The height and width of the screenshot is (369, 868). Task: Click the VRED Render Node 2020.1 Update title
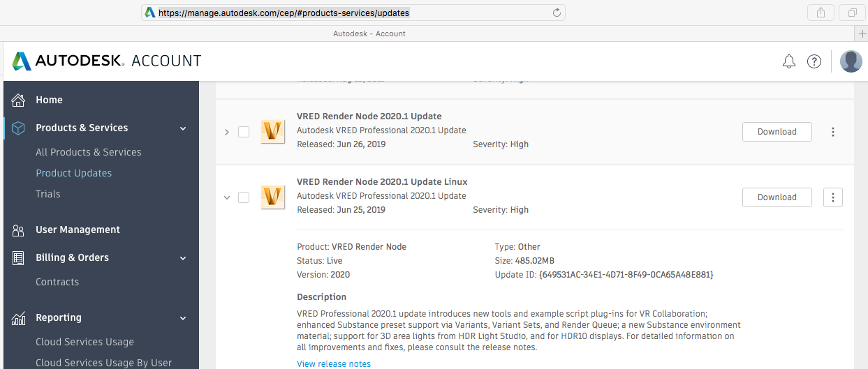point(369,116)
